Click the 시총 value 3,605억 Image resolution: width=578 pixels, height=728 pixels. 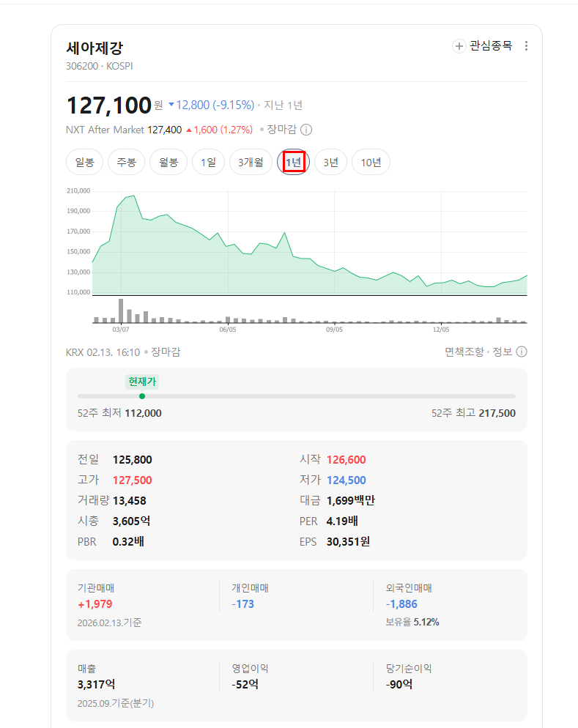(x=131, y=521)
